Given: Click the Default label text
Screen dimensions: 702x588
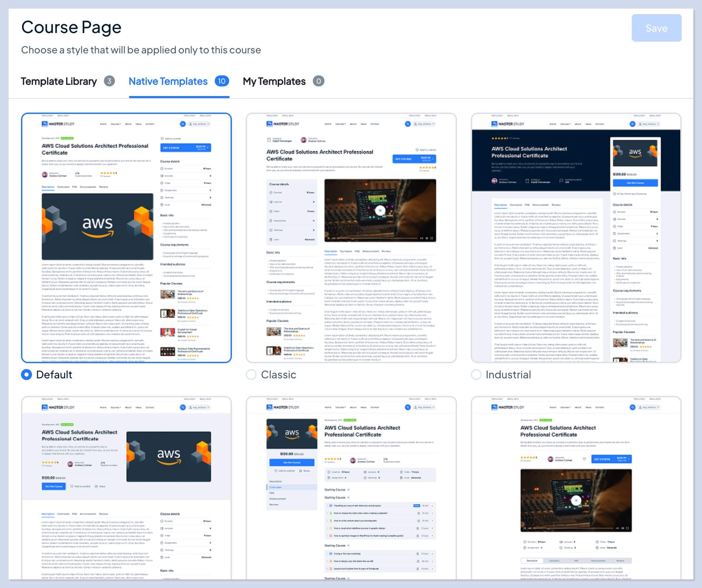Looking at the screenshot, I should (x=54, y=375).
